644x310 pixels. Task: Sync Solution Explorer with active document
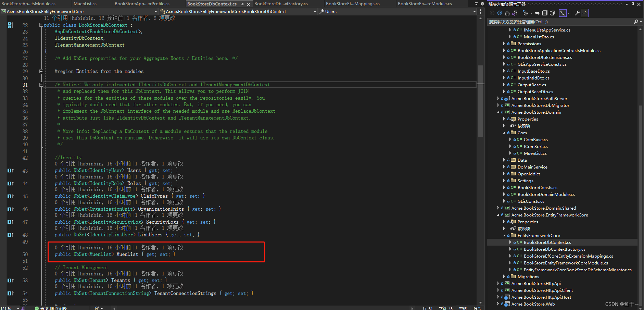pos(537,13)
